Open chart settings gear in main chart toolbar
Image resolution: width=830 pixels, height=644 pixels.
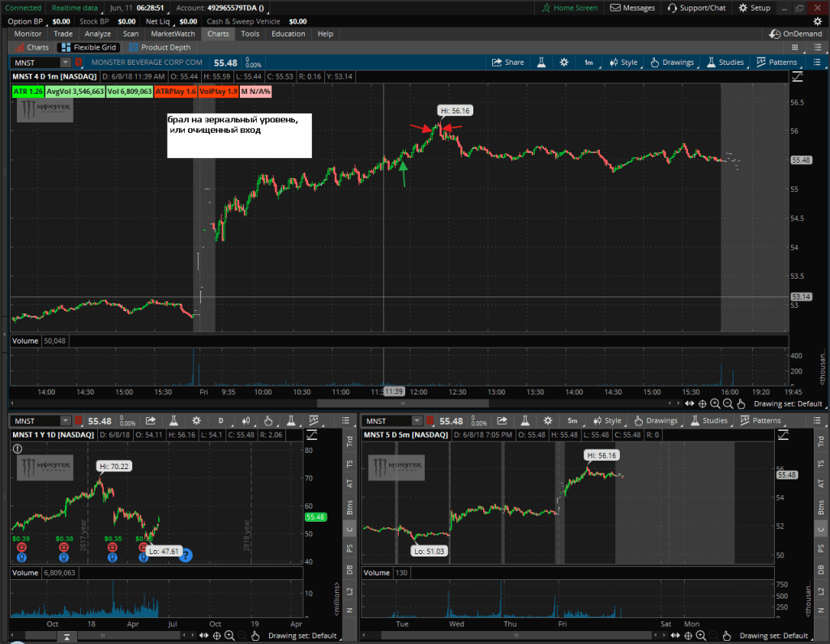(563, 62)
